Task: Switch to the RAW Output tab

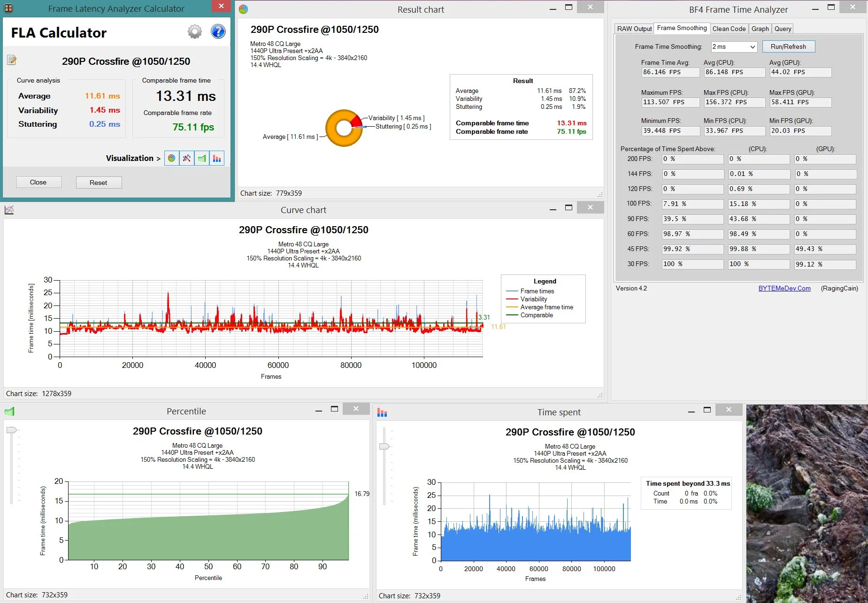Action: point(634,29)
